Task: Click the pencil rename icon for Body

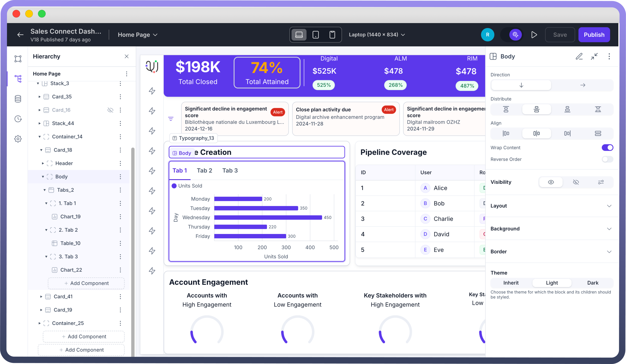Action: 579,56
